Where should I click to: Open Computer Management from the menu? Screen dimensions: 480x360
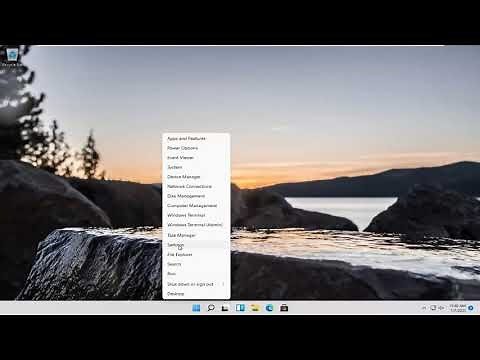pyautogui.click(x=196, y=206)
